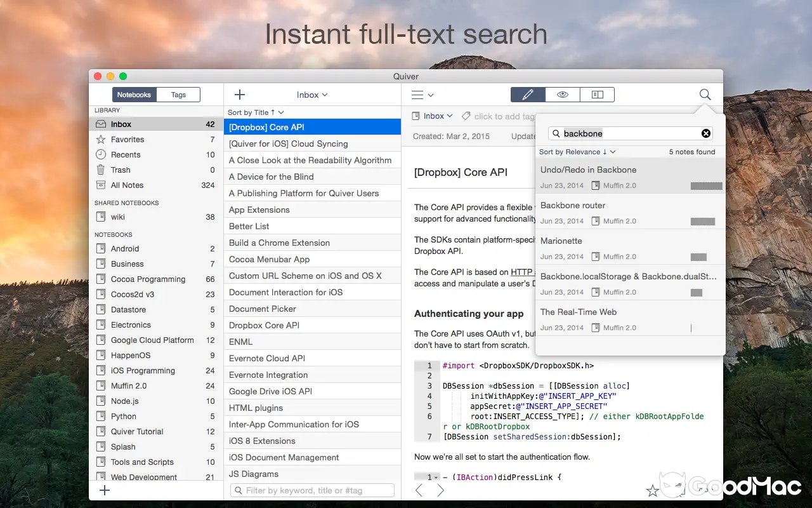Switch to side-by-side split view mode

pyautogui.click(x=597, y=95)
